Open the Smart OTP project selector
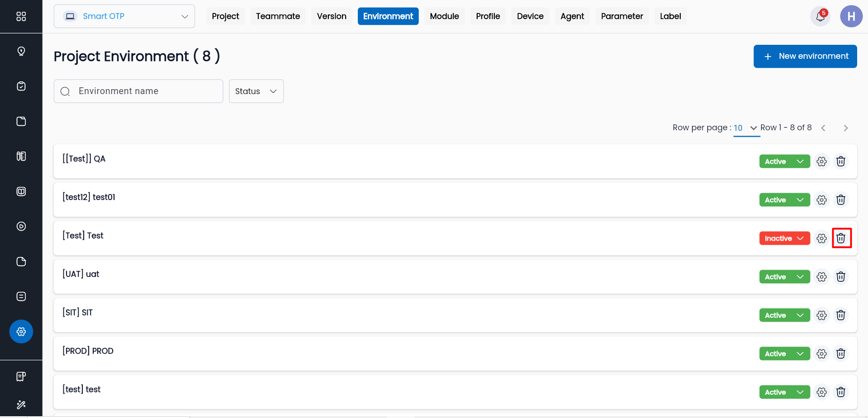Screen dimensions: 868x418 pos(124,16)
